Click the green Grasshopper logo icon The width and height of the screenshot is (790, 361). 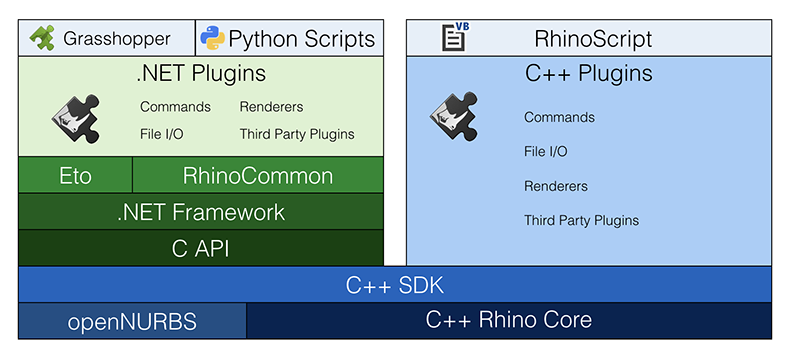pos(42,38)
